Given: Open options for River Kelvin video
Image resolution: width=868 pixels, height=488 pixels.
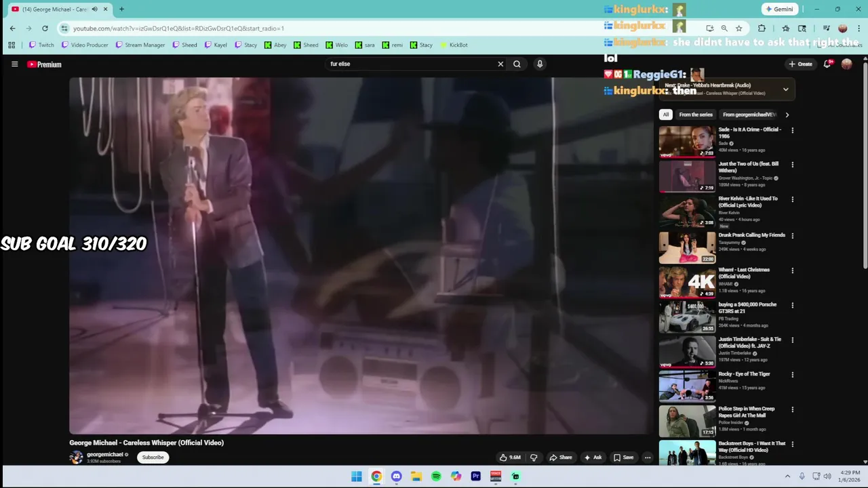Looking at the screenshot, I should pyautogui.click(x=792, y=199).
